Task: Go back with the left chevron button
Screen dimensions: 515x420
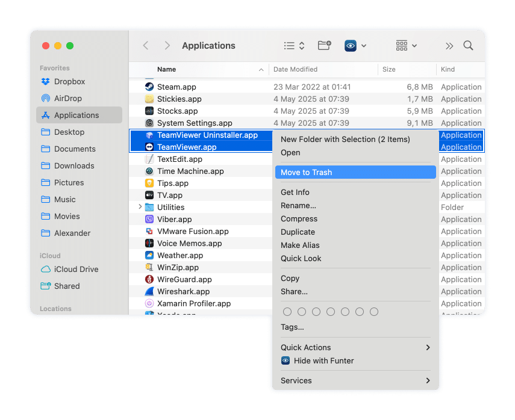Action: pyautogui.click(x=146, y=46)
